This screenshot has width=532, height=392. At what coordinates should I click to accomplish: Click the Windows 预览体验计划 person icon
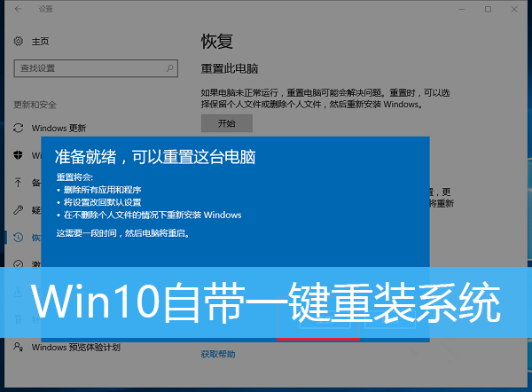pos(19,348)
